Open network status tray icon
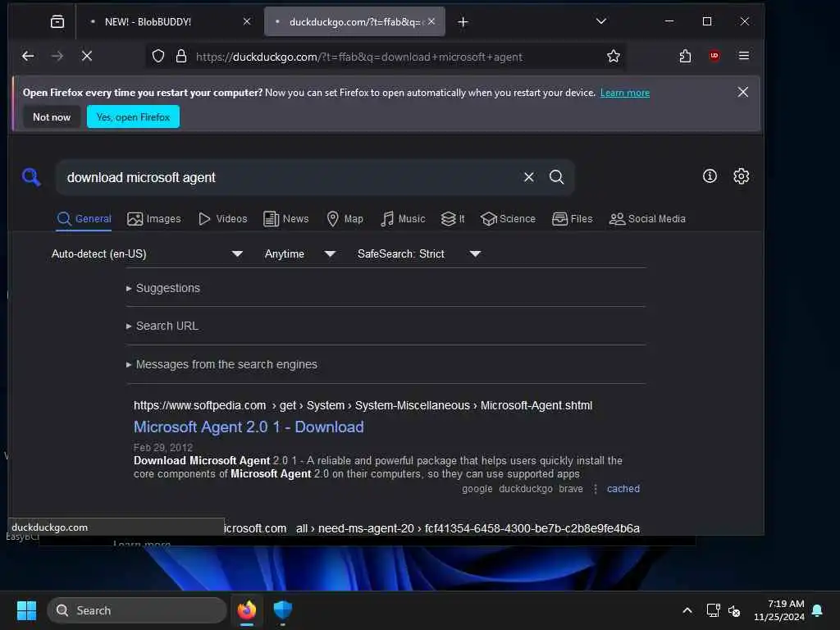 click(x=713, y=610)
